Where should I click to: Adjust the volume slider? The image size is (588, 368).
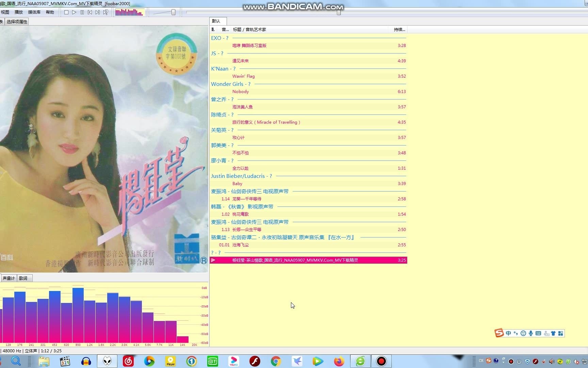[173, 12]
